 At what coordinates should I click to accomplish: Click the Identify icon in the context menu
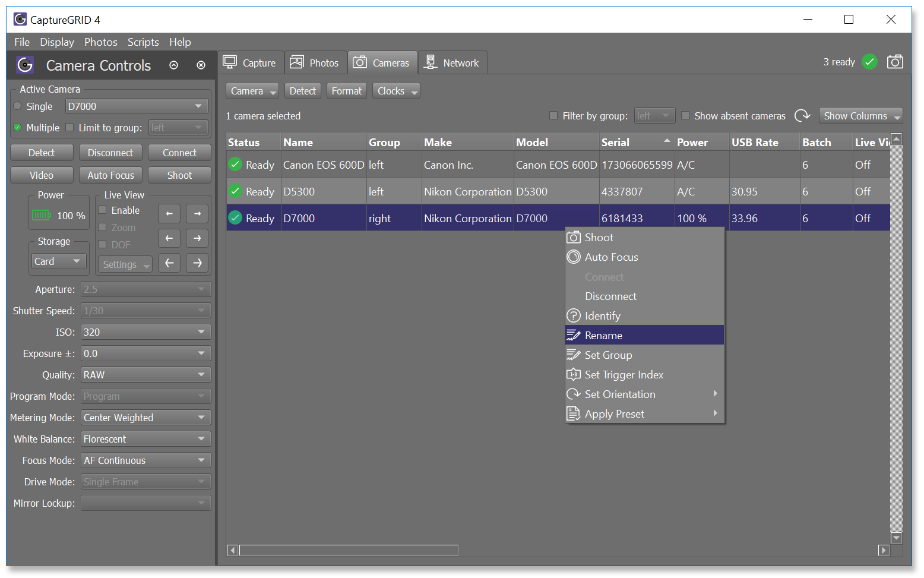[x=573, y=315]
